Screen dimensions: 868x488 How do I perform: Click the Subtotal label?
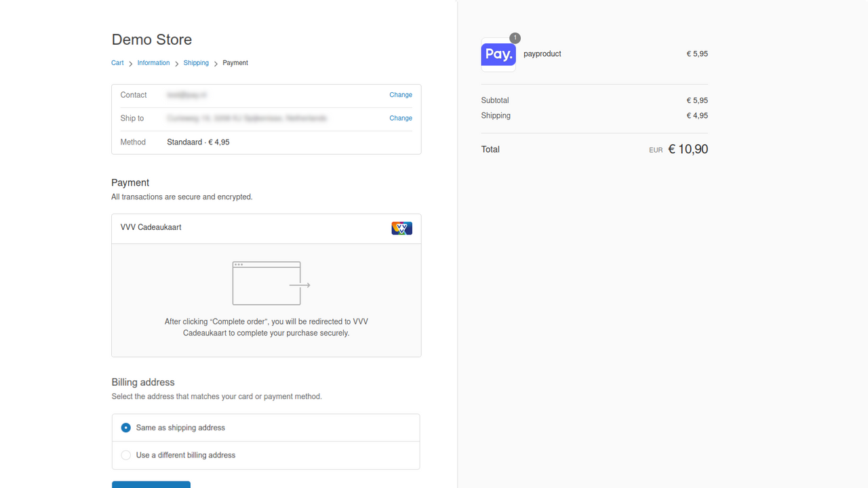(x=495, y=100)
